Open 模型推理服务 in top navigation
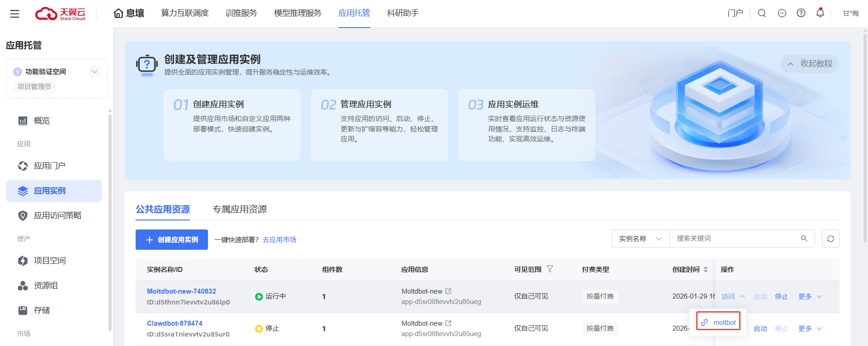868x346 pixels. point(297,13)
